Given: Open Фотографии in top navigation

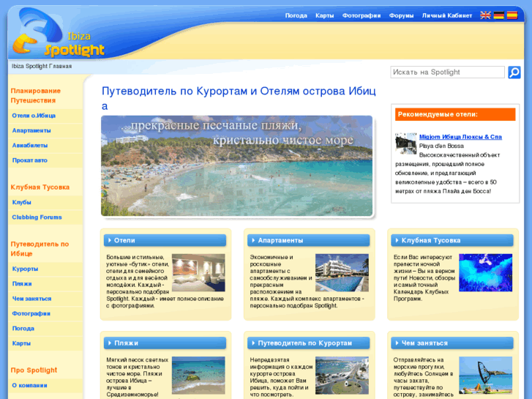Looking at the screenshot, I should coord(361,15).
